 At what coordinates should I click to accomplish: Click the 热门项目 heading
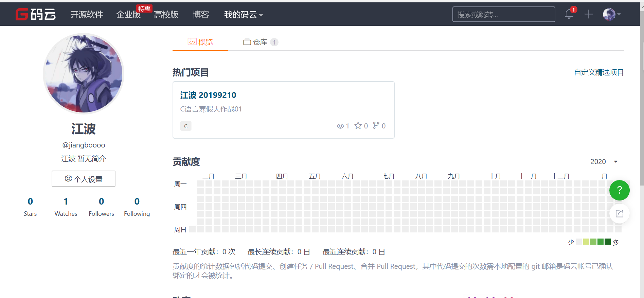click(191, 72)
